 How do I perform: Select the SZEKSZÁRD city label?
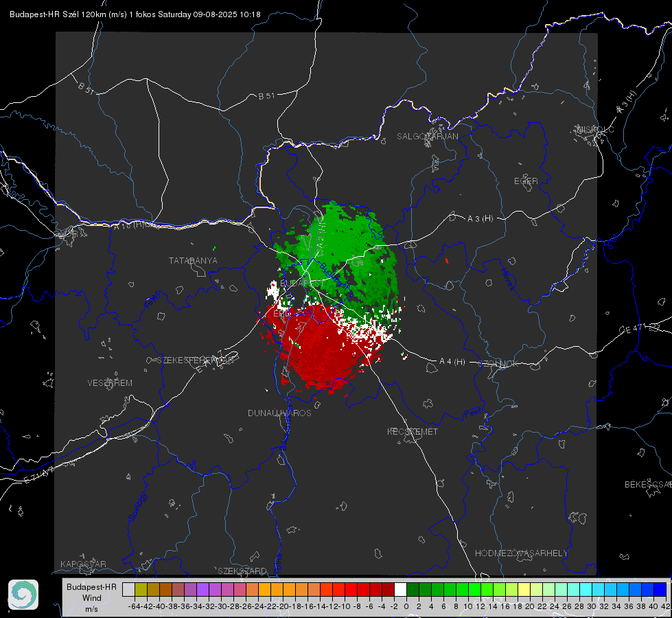point(242,571)
